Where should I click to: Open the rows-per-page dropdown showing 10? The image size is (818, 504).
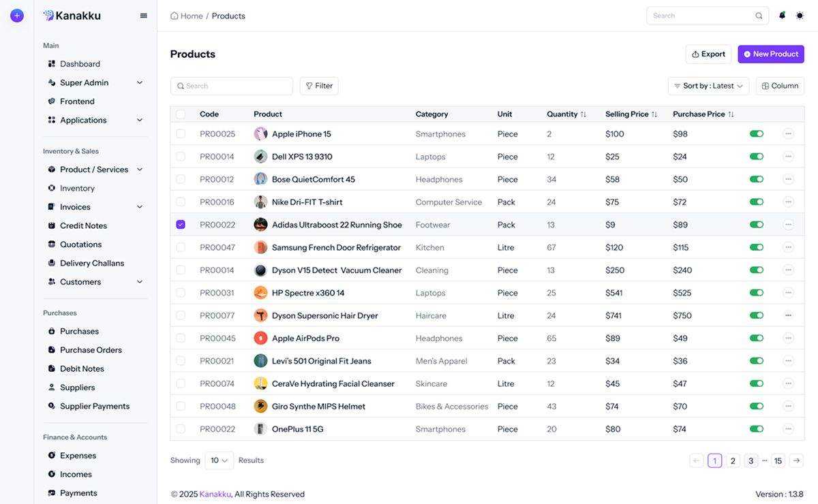click(219, 460)
